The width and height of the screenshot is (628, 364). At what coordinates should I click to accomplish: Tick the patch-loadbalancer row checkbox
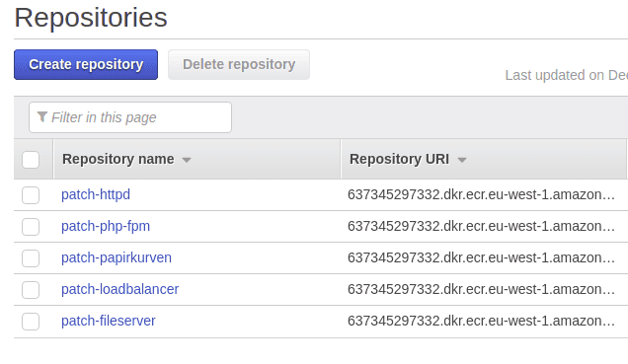coord(31,290)
